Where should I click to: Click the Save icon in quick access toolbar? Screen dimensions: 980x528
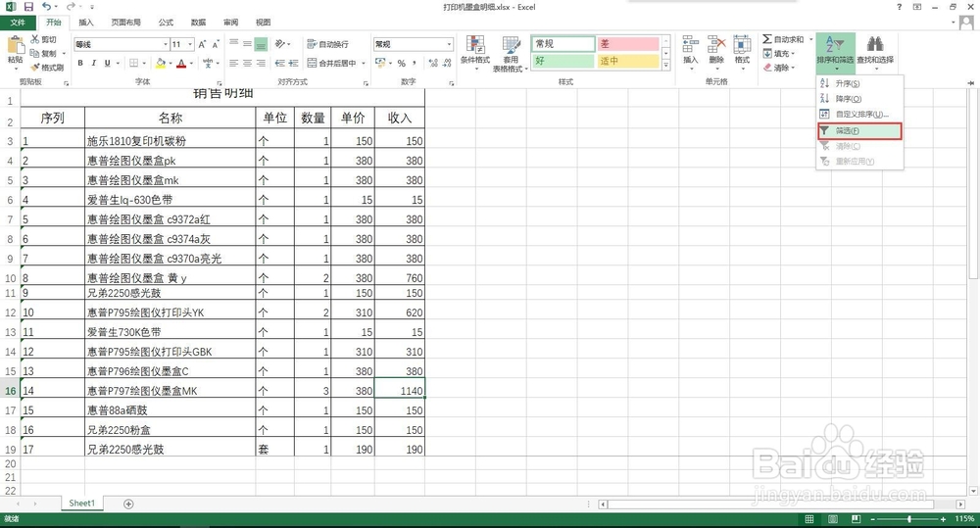click(x=28, y=7)
